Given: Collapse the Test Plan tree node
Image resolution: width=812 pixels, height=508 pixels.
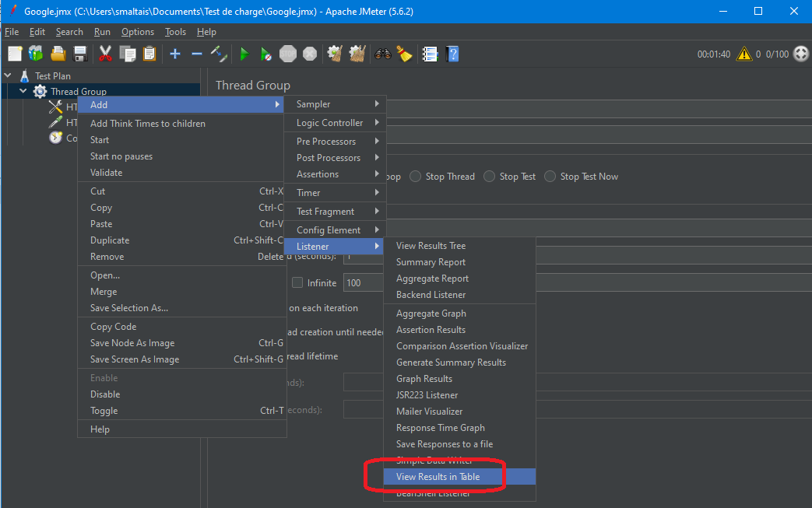Looking at the screenshot, I should pos(8,75).
